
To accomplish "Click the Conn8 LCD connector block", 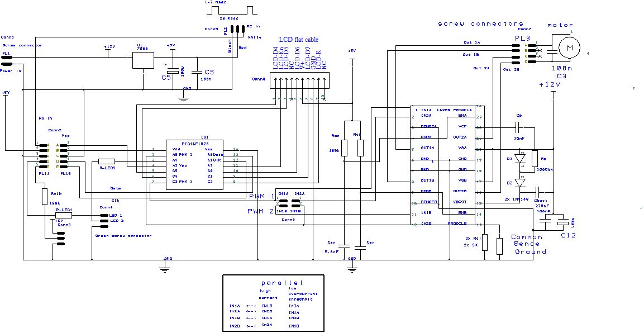I will point(299,81).
